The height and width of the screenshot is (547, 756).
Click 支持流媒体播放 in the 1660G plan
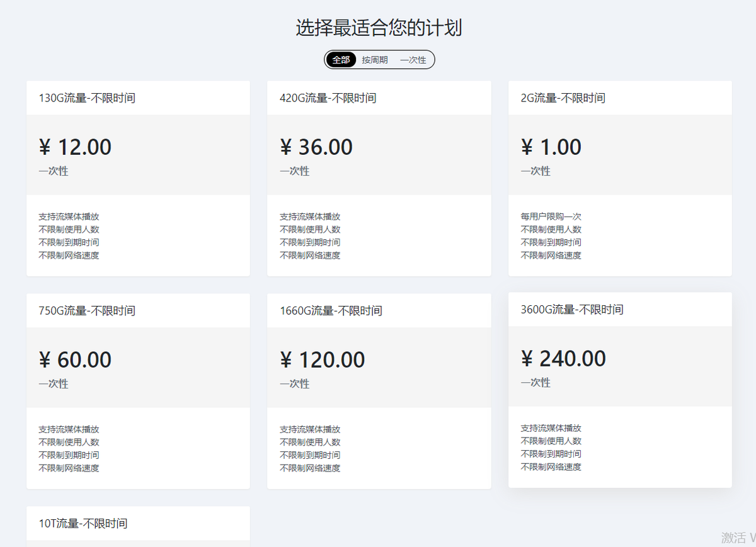(x=310, y=429)
